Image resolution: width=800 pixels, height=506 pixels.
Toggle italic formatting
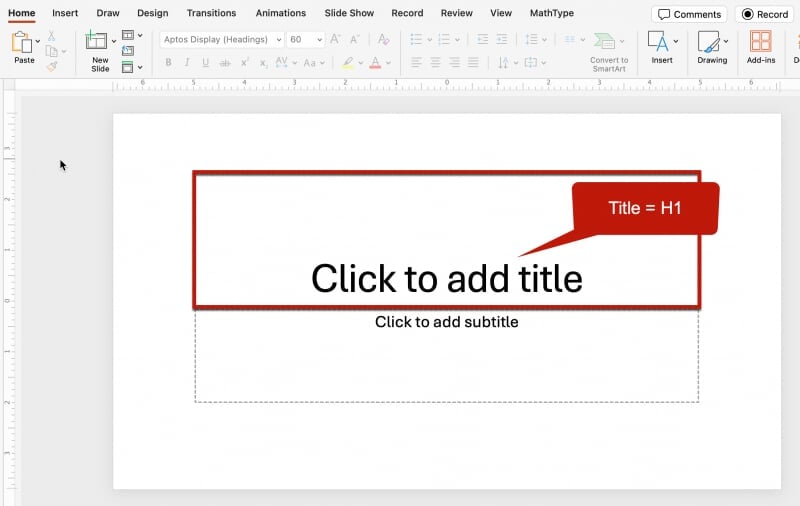(x=187, y=63)
